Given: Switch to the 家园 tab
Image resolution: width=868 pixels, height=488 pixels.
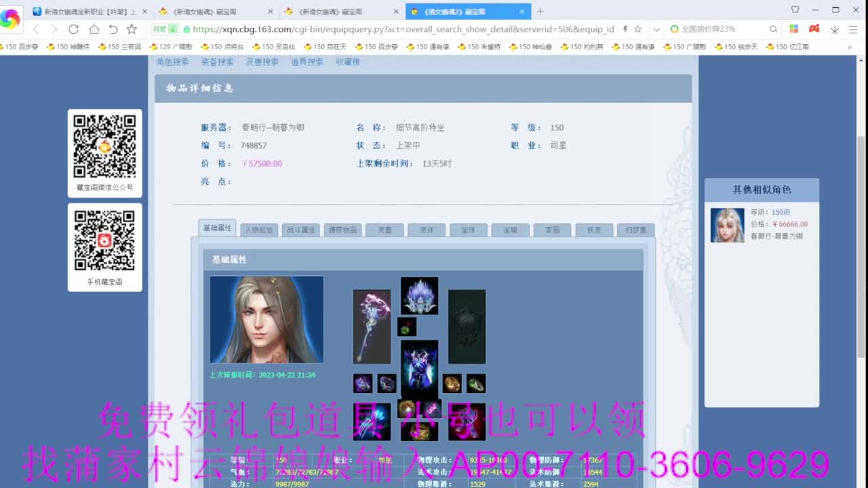Looking at the screenshot, I should (x=553, y=230).
